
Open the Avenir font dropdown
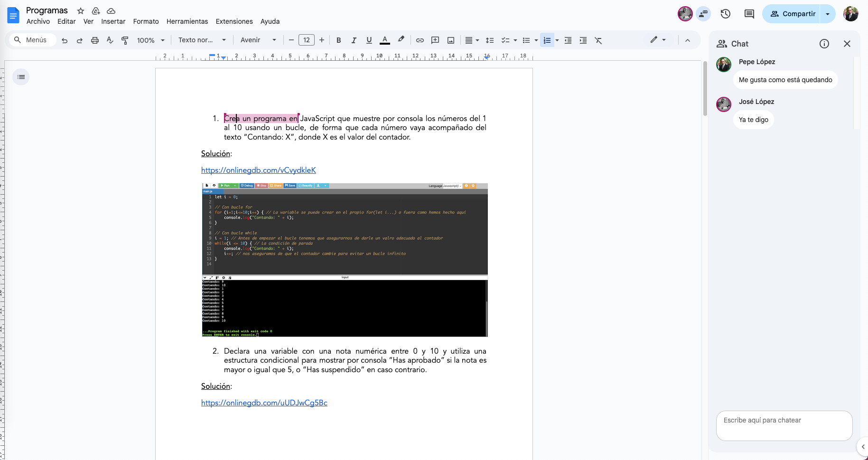point(258,40)
